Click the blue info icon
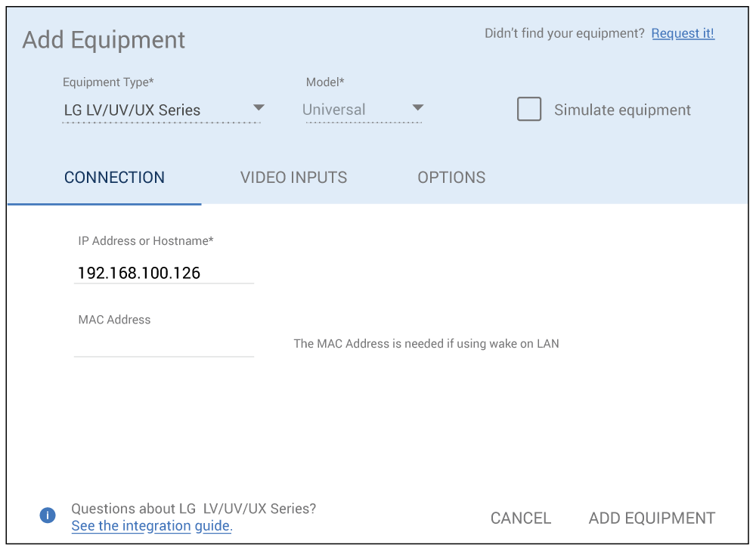 [48, 515]
